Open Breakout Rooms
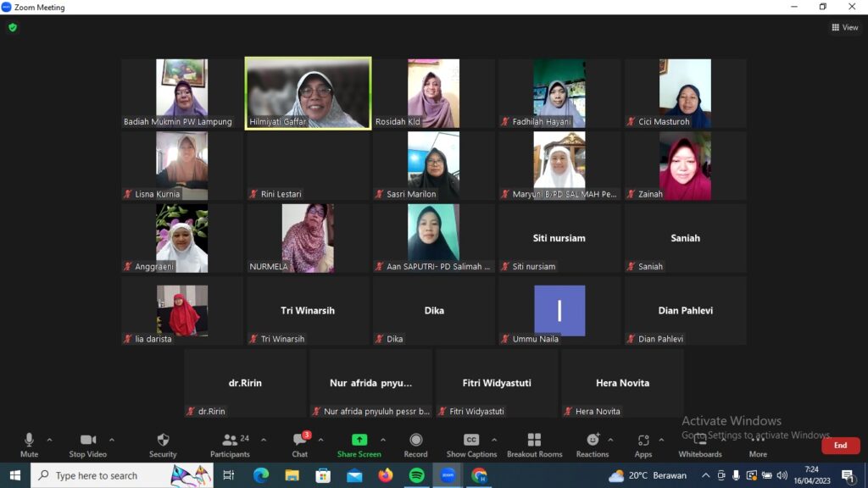The height and width of the screenshot is (488, 868). tap(534, 444)
